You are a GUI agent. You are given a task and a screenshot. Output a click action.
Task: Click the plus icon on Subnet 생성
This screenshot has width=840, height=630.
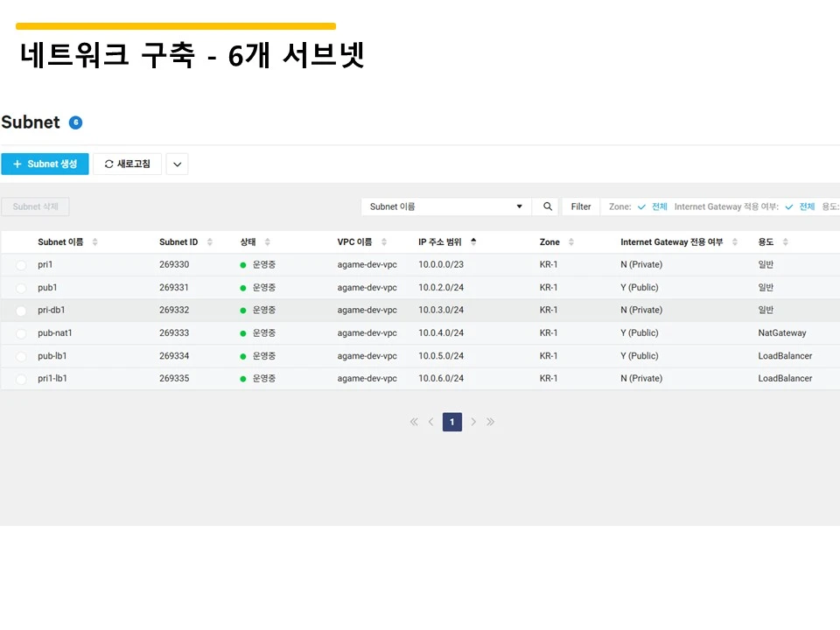pos(17,164)
